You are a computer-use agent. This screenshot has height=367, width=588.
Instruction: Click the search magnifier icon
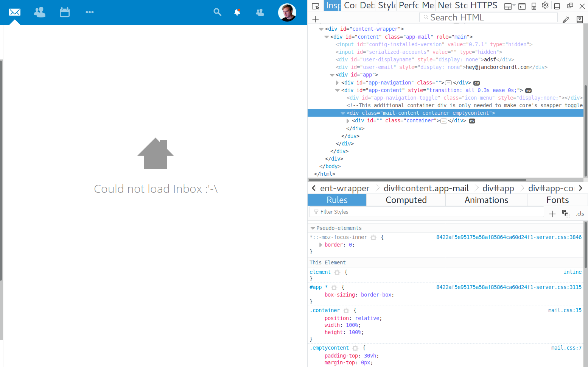click(217, 12)
